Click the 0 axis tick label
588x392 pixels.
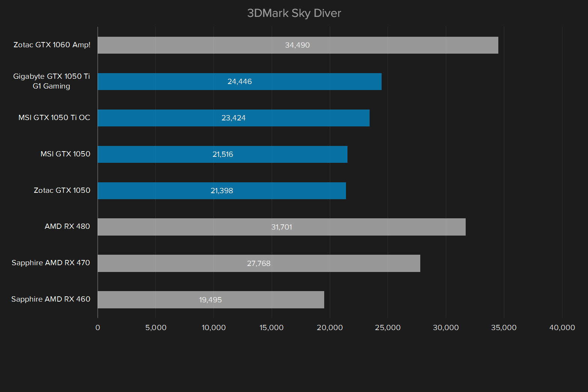[98, 327]
